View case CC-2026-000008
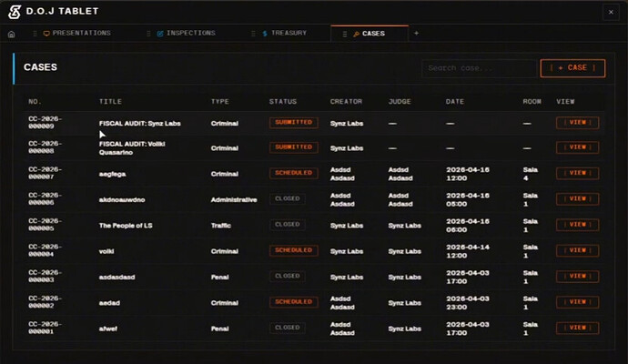 pyautogui.click(x=578, y=147)
